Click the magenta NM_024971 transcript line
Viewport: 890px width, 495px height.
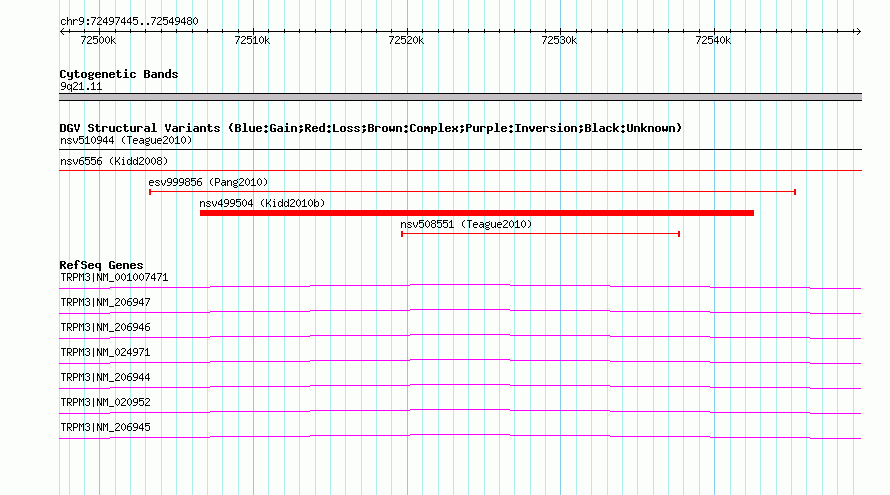(x=460, y=361)
